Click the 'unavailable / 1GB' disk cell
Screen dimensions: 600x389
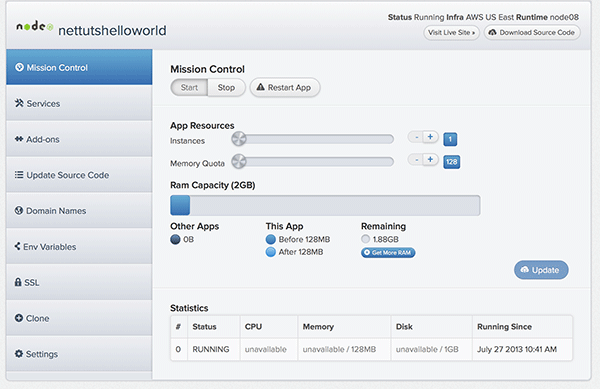point(431,349)
